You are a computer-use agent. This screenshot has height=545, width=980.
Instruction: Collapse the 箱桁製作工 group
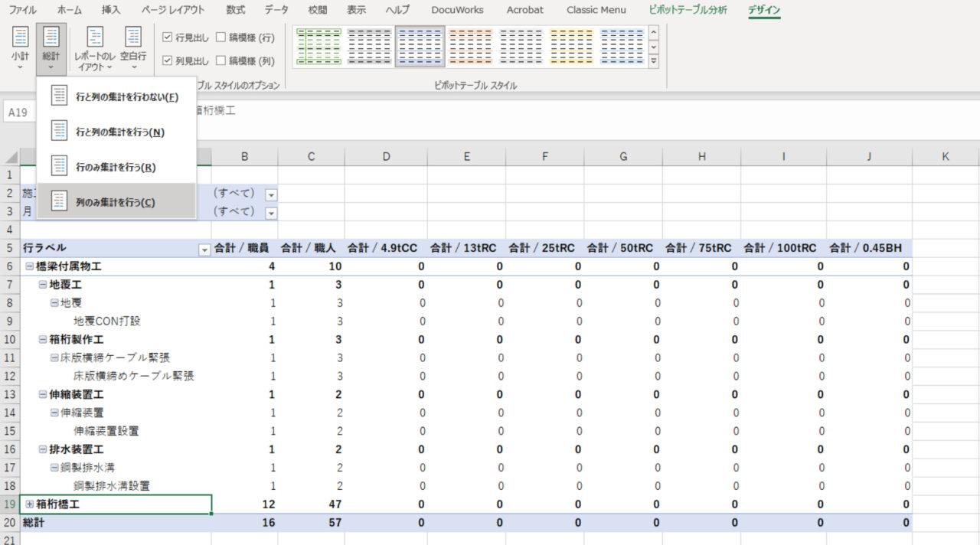(43, 340)
